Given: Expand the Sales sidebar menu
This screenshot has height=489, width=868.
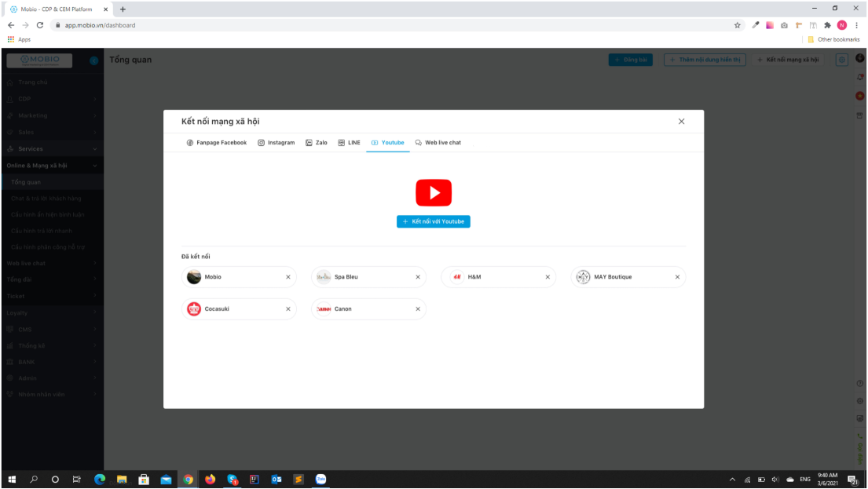Looking at the screenshot, I should tap(52, 132).
